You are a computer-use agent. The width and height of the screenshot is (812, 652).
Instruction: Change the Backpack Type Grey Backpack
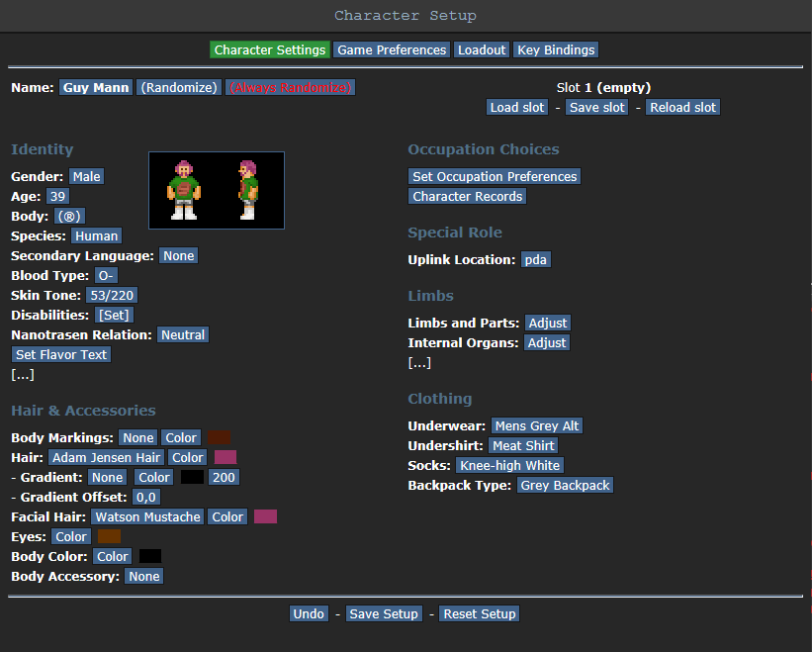click(565, 485)
